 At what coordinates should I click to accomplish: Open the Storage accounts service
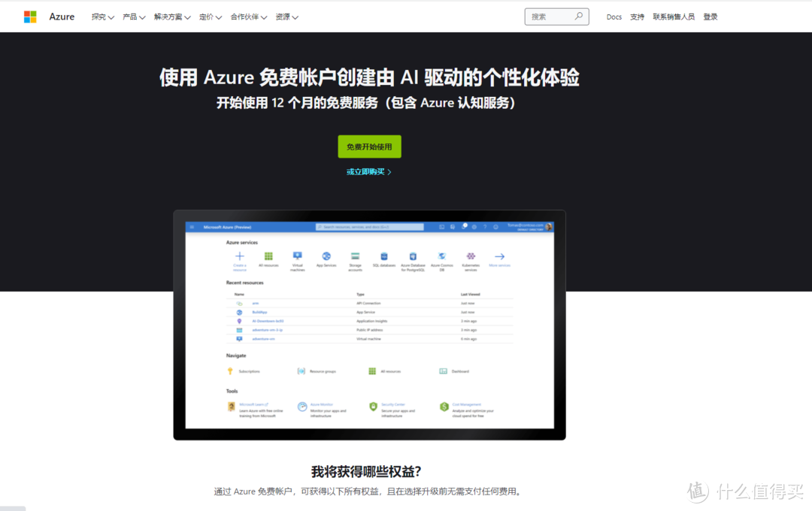355,255
